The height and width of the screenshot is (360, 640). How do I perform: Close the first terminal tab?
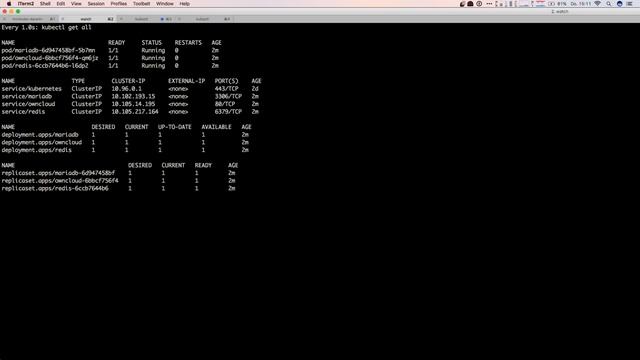click(x=4, y=19)
